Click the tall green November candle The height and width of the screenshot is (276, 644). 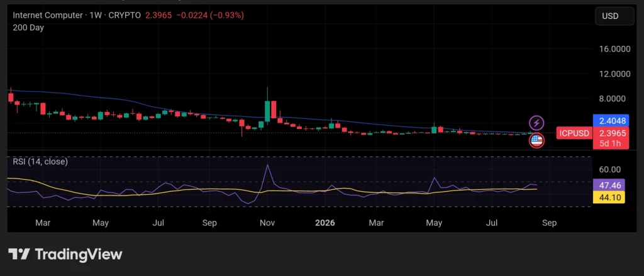click(x=267, y=111)
